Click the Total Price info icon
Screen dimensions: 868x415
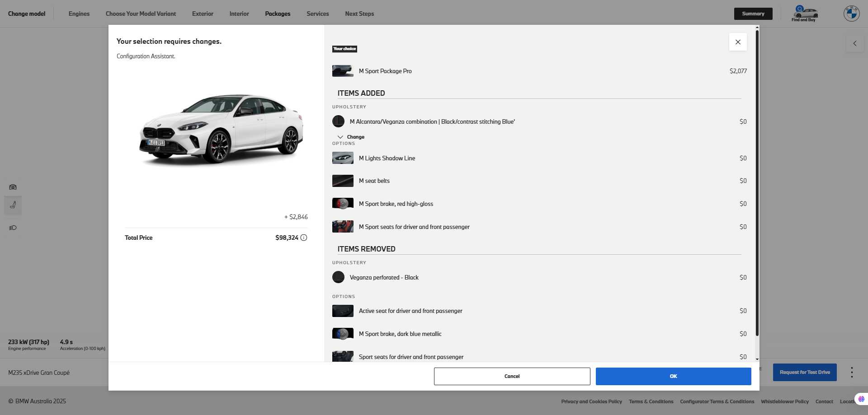tap(304, 238)
